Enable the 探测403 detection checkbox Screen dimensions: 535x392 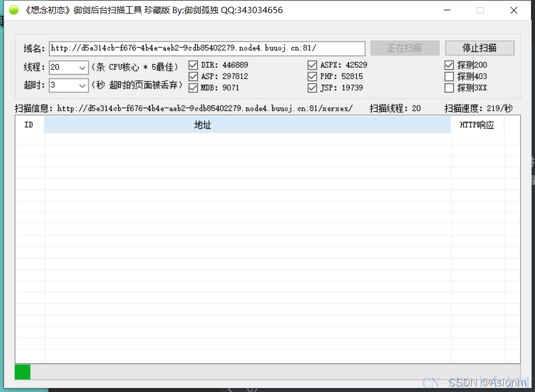pyautogui.click(x=449, y=76)
